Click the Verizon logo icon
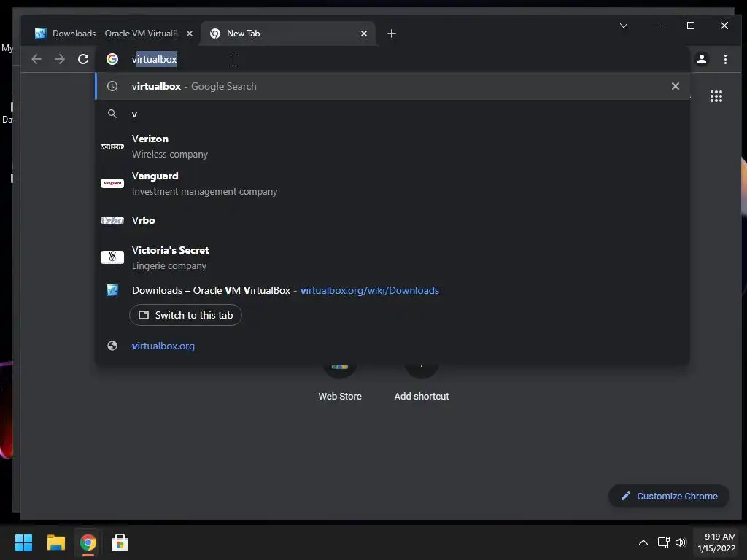This screenshot has height=560, width=747. point(112,146)
